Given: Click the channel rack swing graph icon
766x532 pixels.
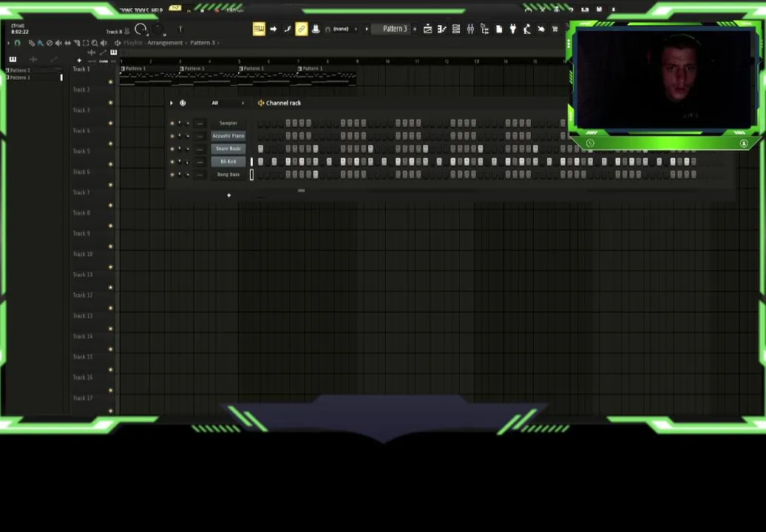Looking at the screenshot, I should 183,103.
